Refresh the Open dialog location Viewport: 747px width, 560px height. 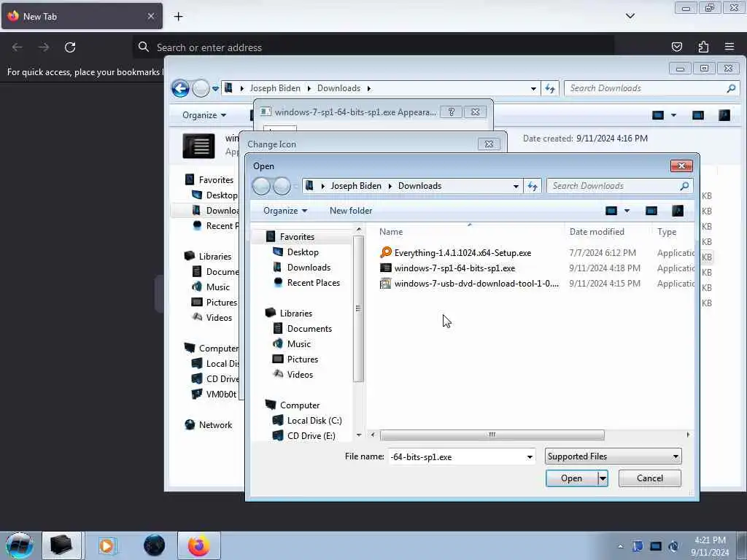coord(532,186)
